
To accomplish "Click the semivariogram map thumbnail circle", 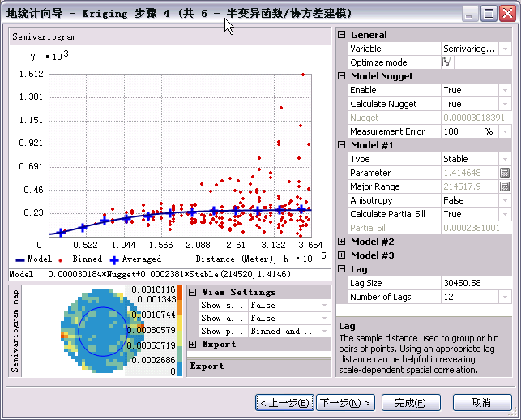I will [x=103, y=331].
